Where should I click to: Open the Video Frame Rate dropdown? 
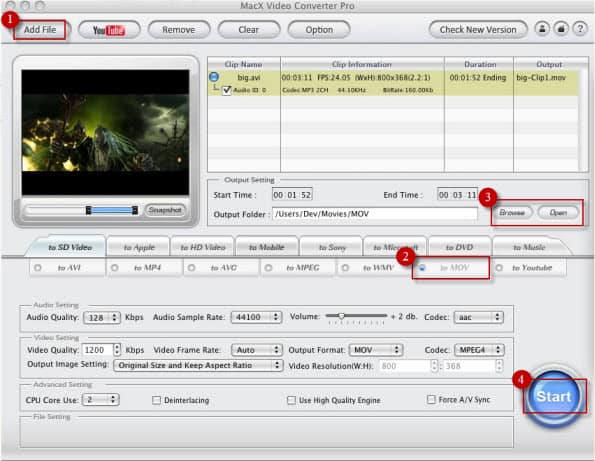257,350
